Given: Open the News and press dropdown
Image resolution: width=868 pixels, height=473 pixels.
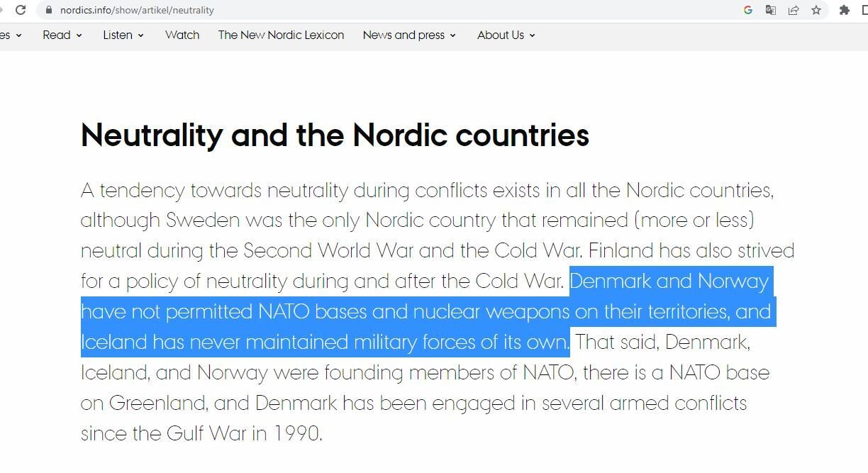Looking at the screenshot, I should (409, 35).
